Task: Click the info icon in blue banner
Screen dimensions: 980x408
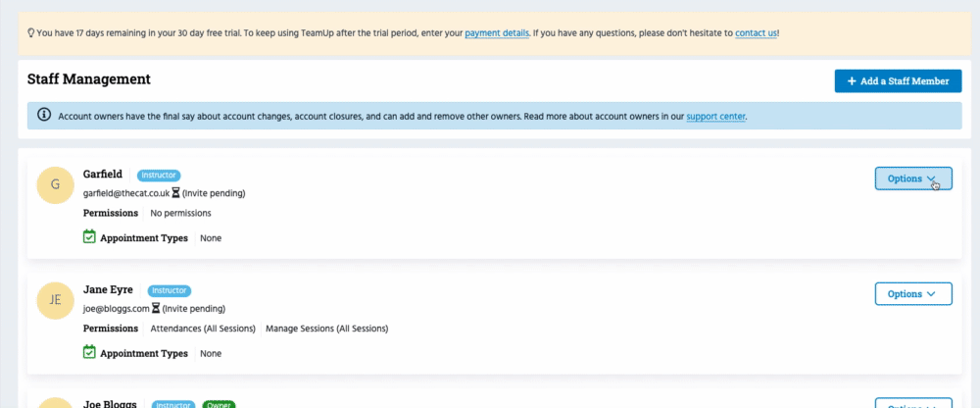Action: click(x=43, y=115)
